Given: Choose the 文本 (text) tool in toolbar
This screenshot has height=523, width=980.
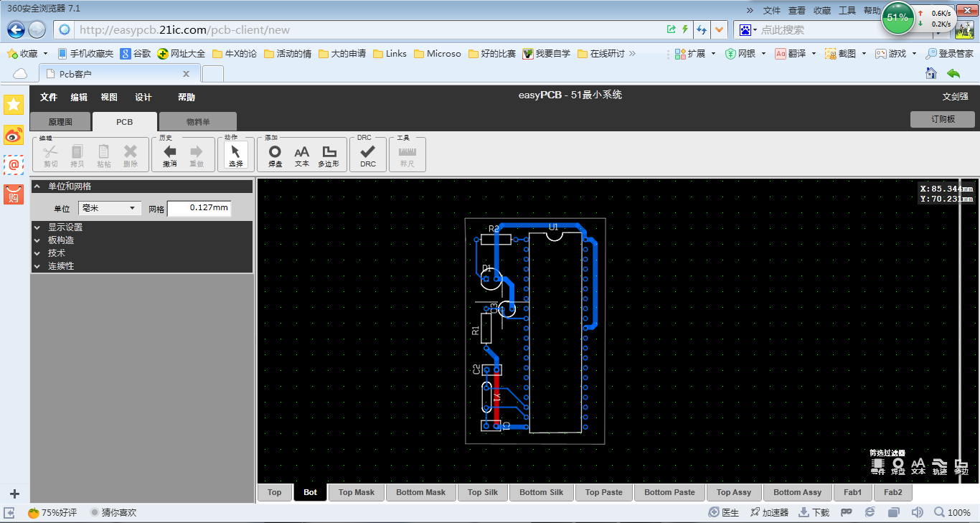Looking at the screenshot, I should (x=302, y=155).
